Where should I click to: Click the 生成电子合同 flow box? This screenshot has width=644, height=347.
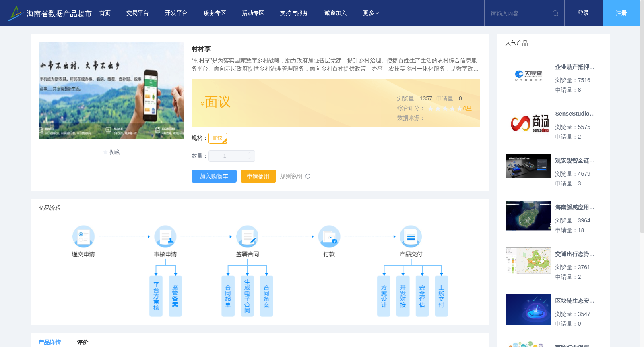click(247, 296)
